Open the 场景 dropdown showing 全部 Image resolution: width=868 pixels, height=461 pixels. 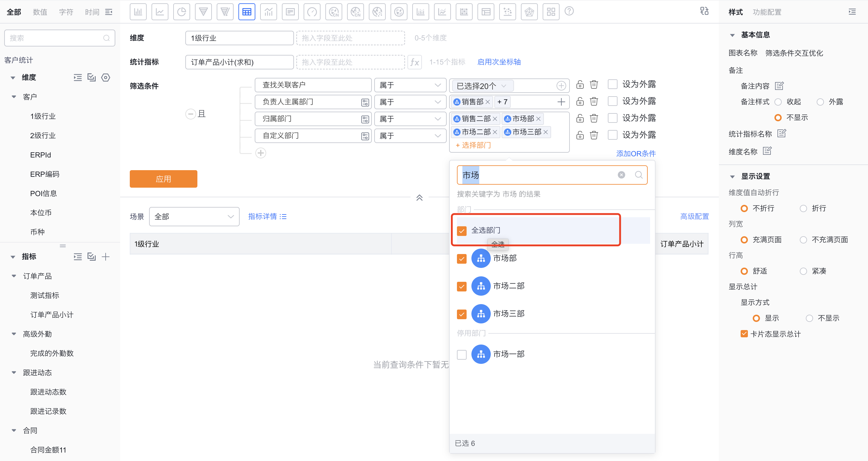[x=194, y=217]
